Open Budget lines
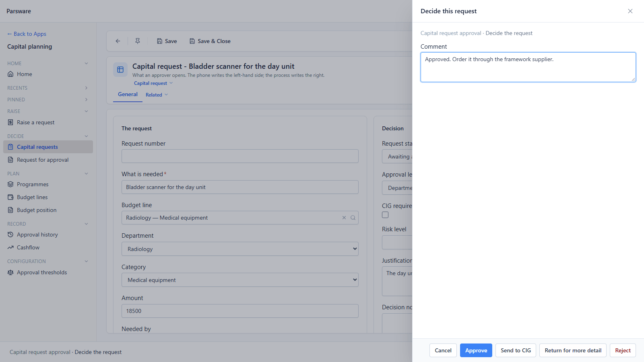Viewport: 644px width, 362px height. tap(48, 197)
